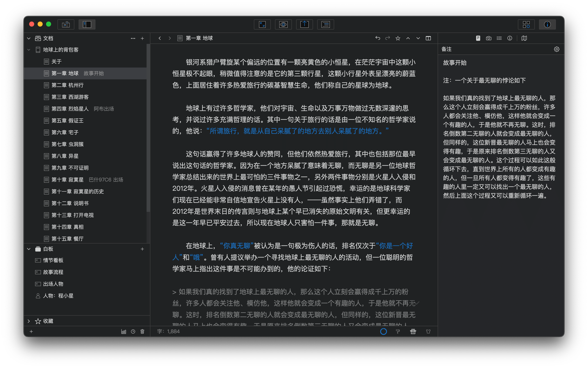Open 备注 settings gear
This screenshot has height=368, width=588.
(x=556, y=49)
